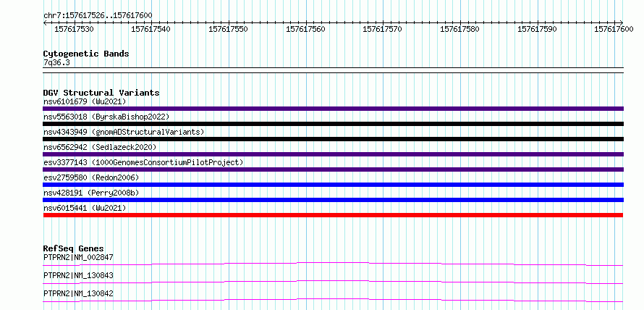Click the purple bar for nsv6101679

[x=333, y=109]
